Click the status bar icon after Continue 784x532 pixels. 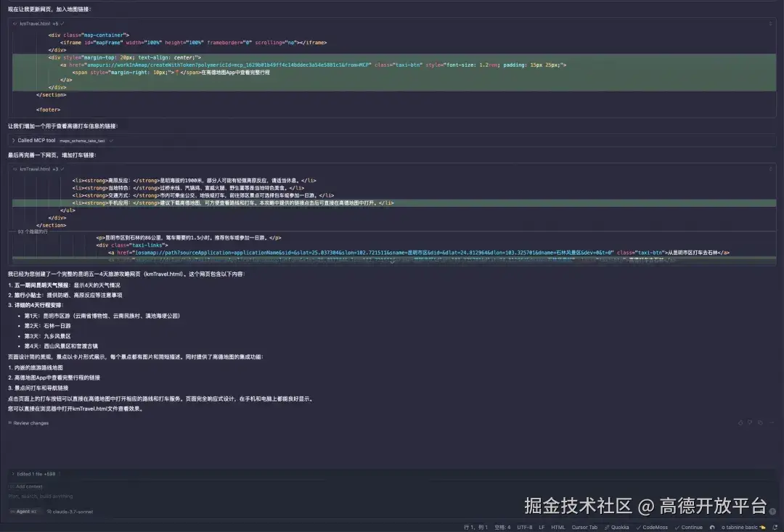[712, 527]
